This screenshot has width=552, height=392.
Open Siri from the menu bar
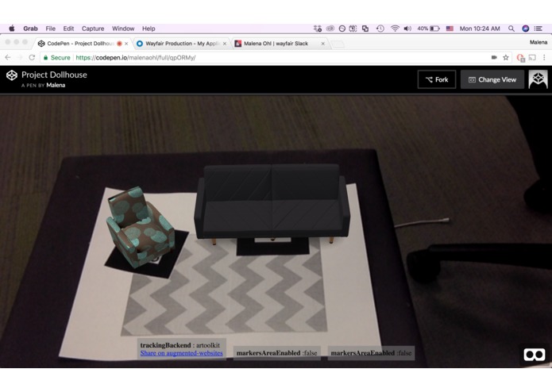pos(525,29)
